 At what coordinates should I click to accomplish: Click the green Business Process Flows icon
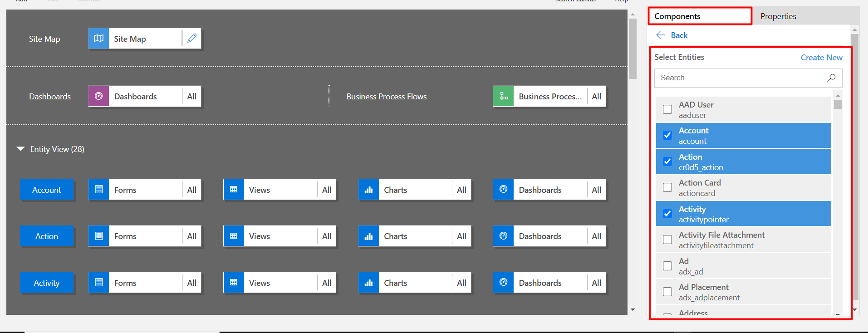503,96
